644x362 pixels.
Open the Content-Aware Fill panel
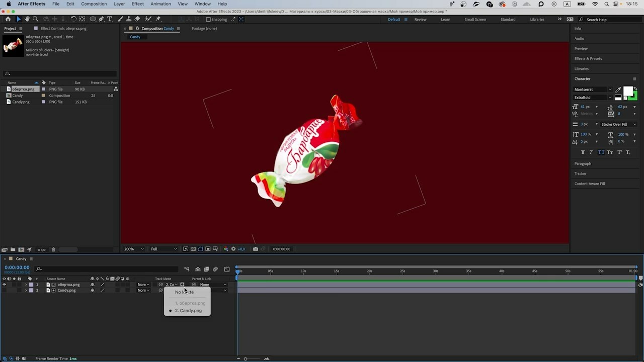[x=590, y=184]
